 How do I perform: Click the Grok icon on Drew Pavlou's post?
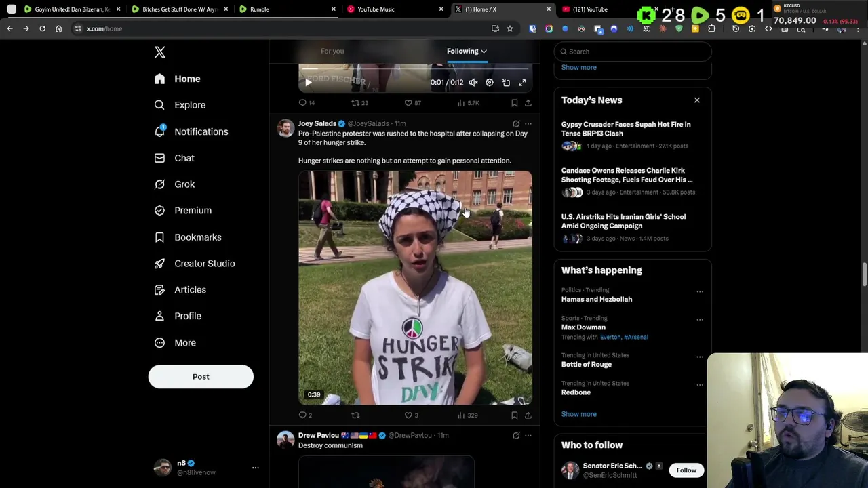tap(516, 435)
